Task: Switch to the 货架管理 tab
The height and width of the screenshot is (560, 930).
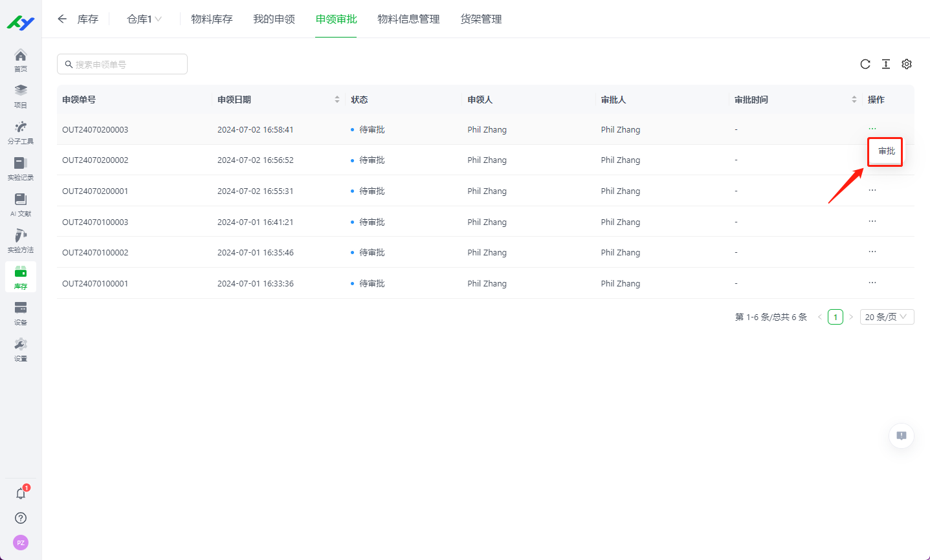Action: pos(481,19)
